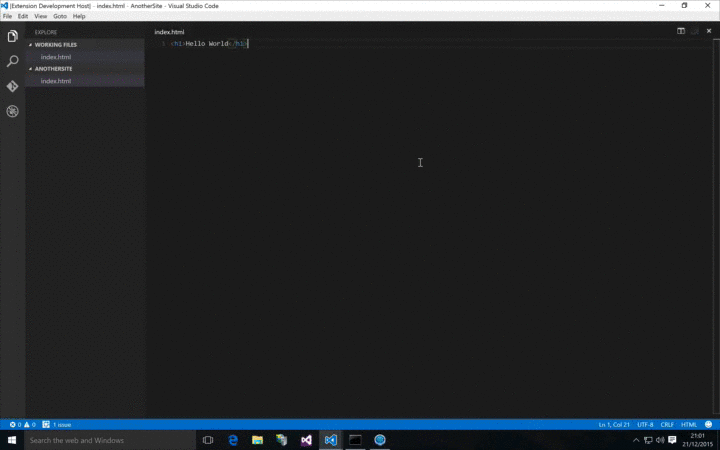
Task: Open the Help menu
Action: tap(79, 16)
